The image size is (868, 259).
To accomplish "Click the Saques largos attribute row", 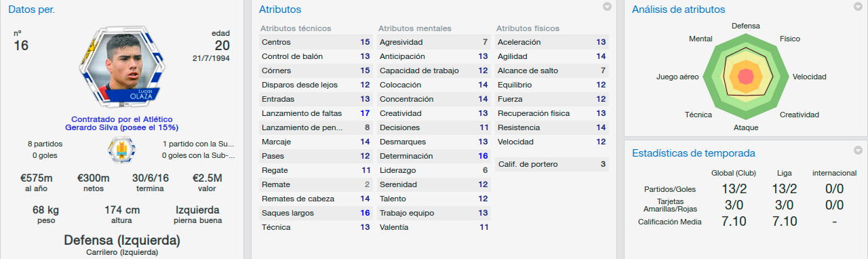I will pos(316,213).
